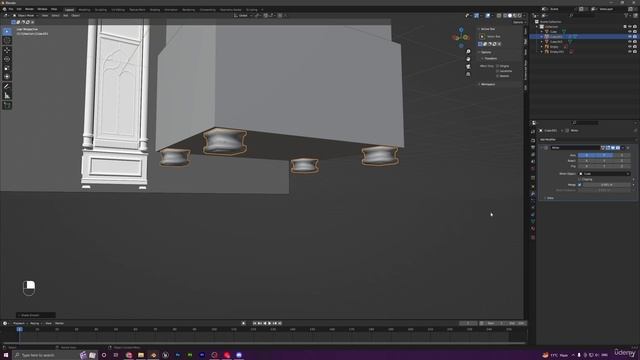Open the Object Mode dropdown
This screenshot has width=640, height=360.
click(25, 16)
